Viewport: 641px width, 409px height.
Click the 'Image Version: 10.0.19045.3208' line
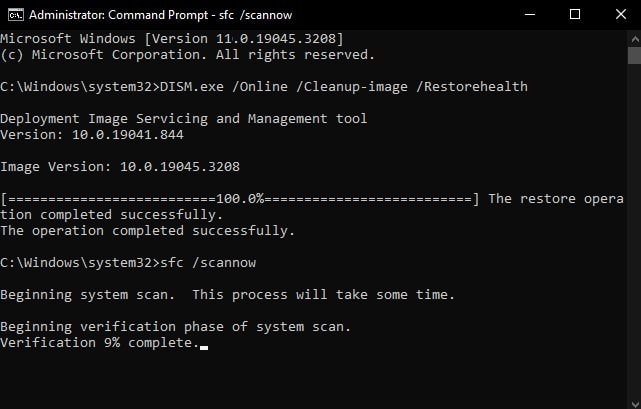click(120, 166)
